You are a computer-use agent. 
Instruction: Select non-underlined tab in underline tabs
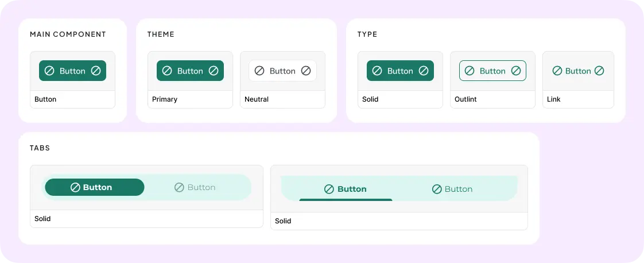(452, 189)
